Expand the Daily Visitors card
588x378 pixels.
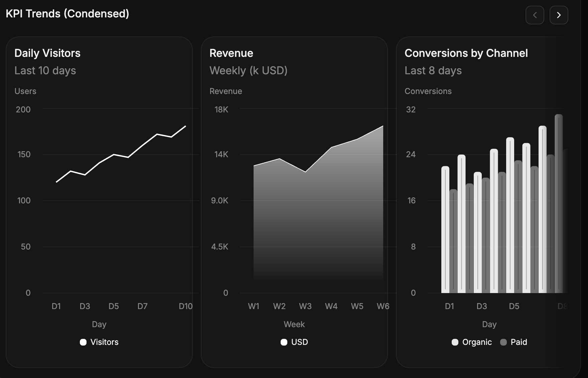pos(47,53)
